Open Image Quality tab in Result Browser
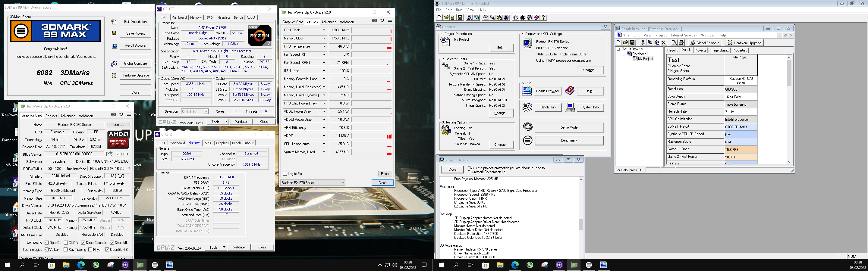Image resolution: width=868 pixels, height=271 pixels. tap(719, 50)
